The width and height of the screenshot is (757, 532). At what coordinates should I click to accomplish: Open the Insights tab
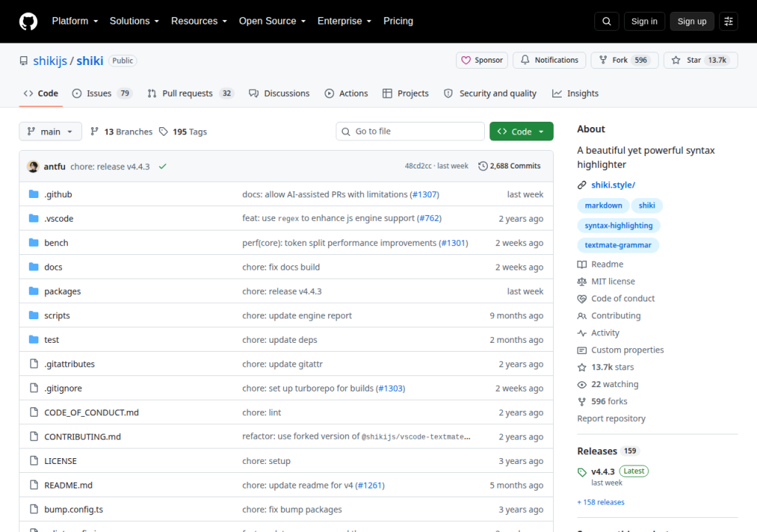[575, 94]
